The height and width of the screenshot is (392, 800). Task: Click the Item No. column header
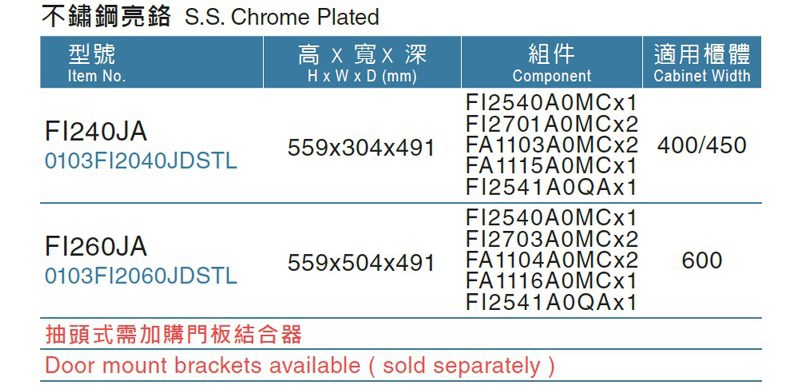[x=152, y=62]
